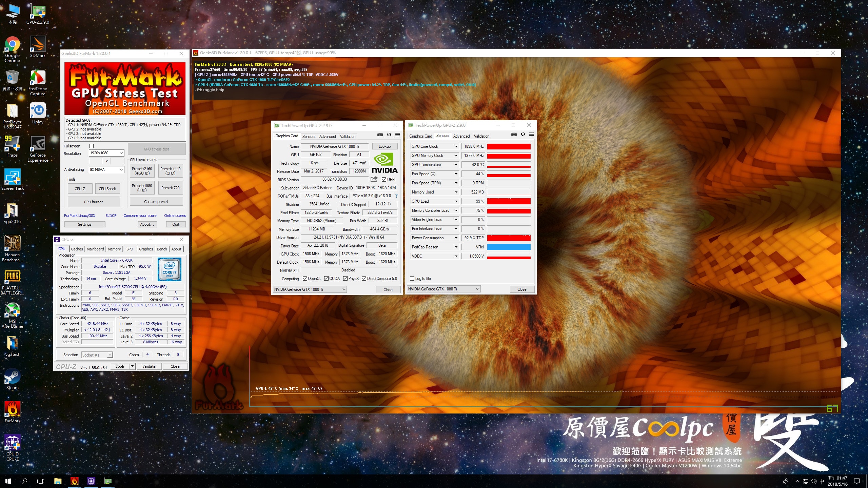Screen dimensions: 868x488
Task: Expand the GPU Temperature sensor dropdown
Action: 456,165
